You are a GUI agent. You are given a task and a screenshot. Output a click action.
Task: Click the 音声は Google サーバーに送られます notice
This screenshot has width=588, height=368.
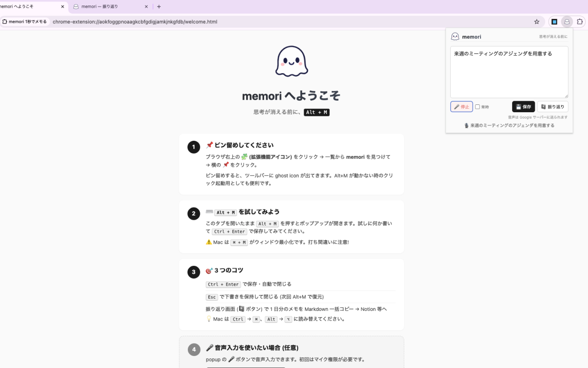(x=538, y=117)
